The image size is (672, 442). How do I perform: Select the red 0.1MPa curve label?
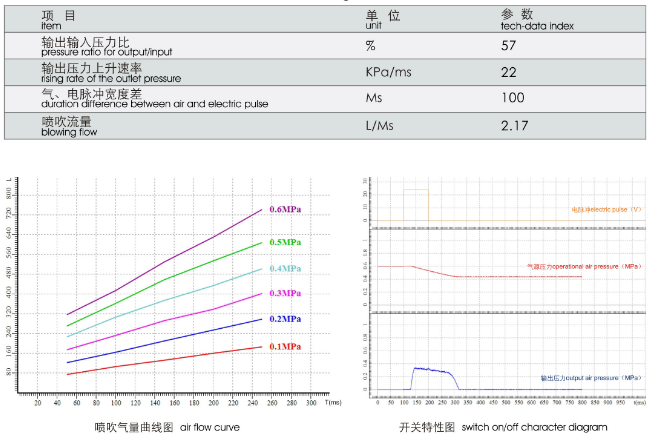[x=285, y=346]
